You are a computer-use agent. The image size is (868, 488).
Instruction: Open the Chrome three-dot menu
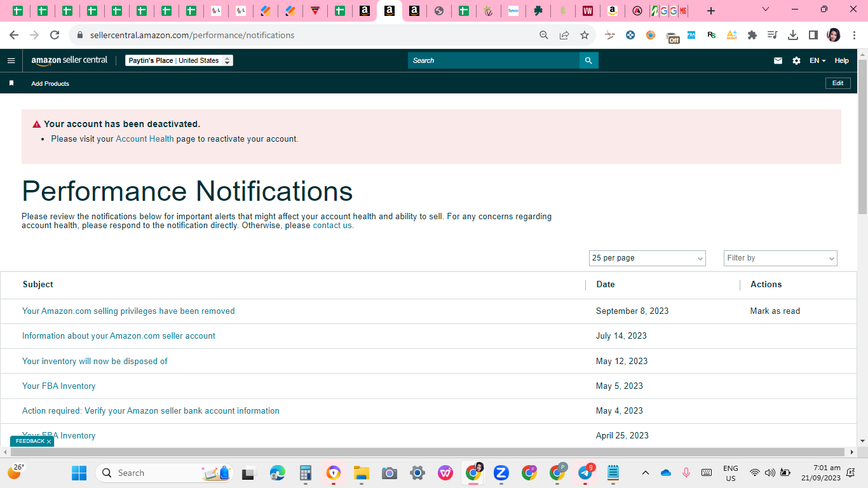854,35
